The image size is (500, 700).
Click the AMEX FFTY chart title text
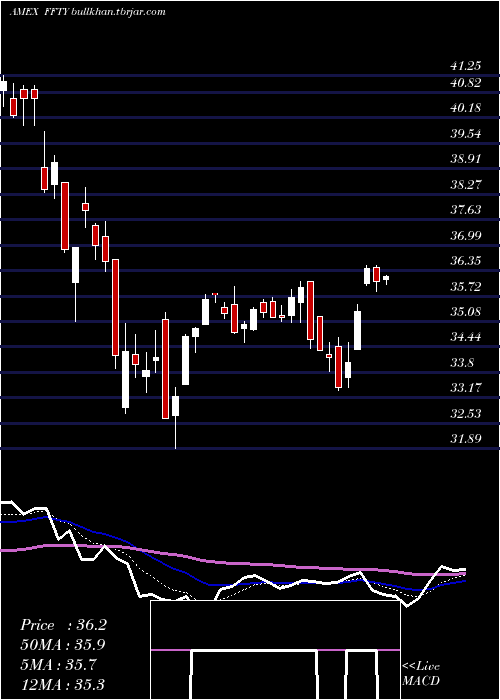tap(88, 12)
